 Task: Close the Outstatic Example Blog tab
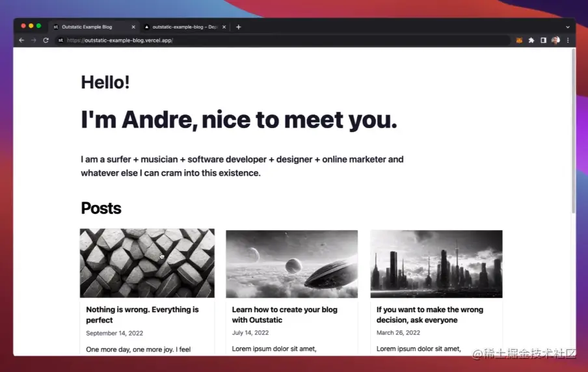tap(133, 27)
